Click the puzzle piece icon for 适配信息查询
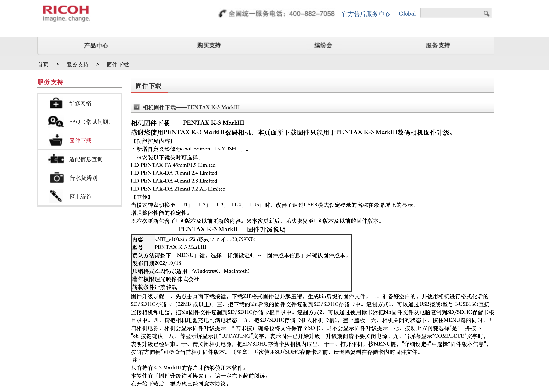The height and width of the screenshot is (392, 549). pyautogui.click(x=56, y=159)
